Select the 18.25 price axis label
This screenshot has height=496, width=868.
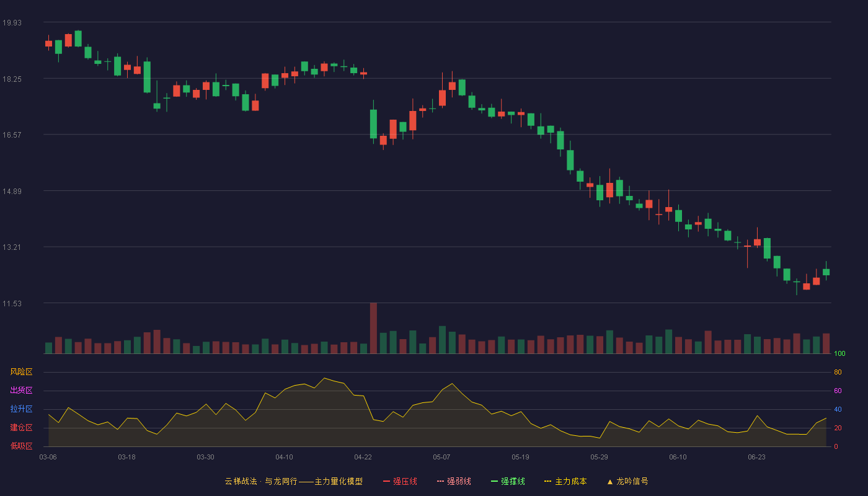click(x=12, y=79)
